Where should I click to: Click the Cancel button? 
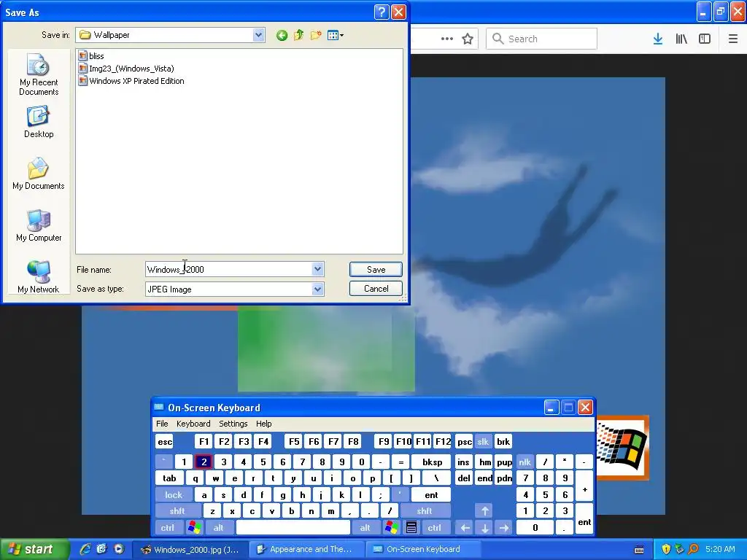tap(376, 289)
